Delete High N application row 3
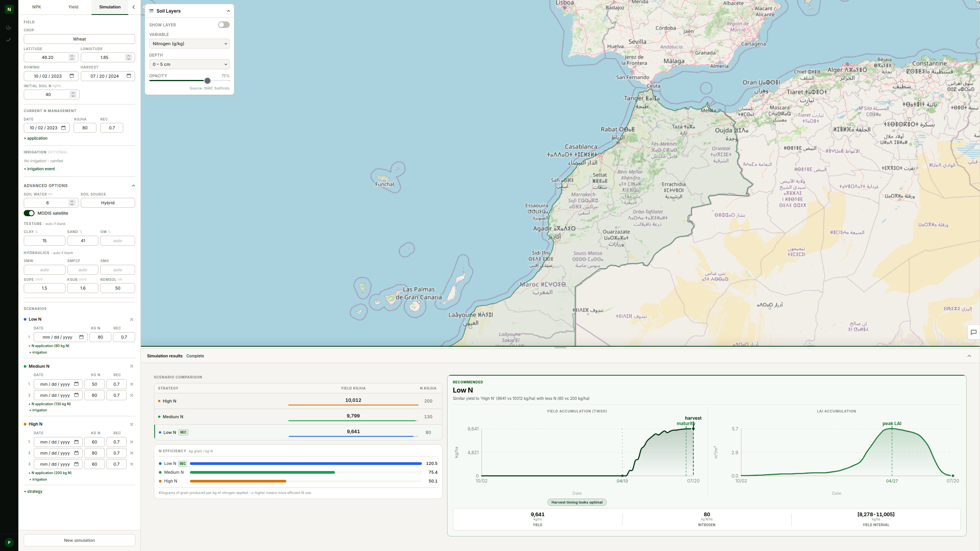Viewport: 980px width, 551px height. [x=132, y=464]
